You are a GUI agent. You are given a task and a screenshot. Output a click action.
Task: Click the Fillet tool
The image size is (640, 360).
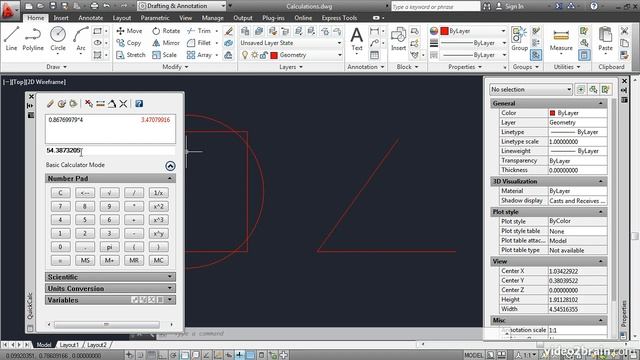tap(199, 43)
